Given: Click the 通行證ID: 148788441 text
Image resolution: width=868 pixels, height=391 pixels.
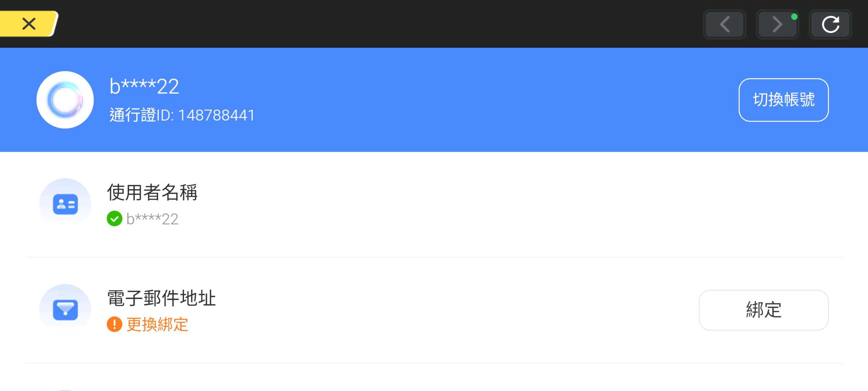Looking at the screenshot, I should pos(182,115).
